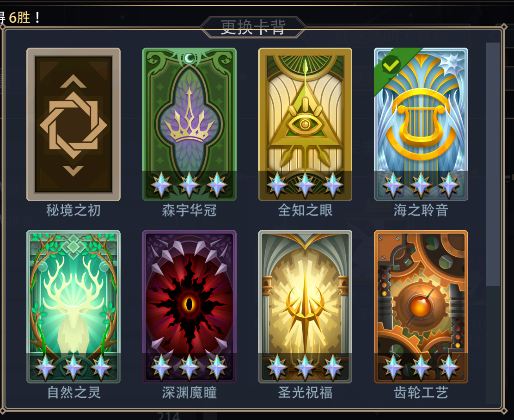This screenshot has width=514, height=420.
Task: Click the 圣光祝福 name label
Action: (x=305, y=392)
